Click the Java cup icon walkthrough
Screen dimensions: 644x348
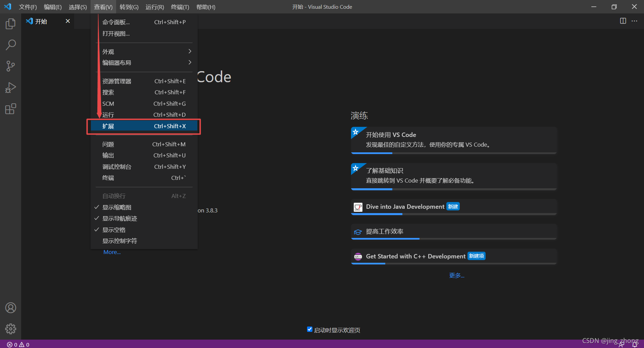click(358, 207)
